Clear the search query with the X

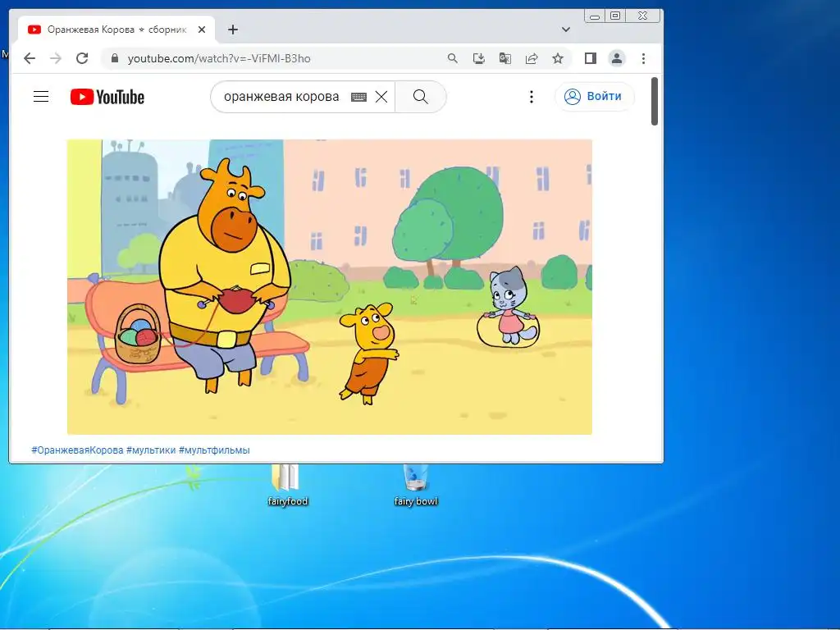coord(381,97)
